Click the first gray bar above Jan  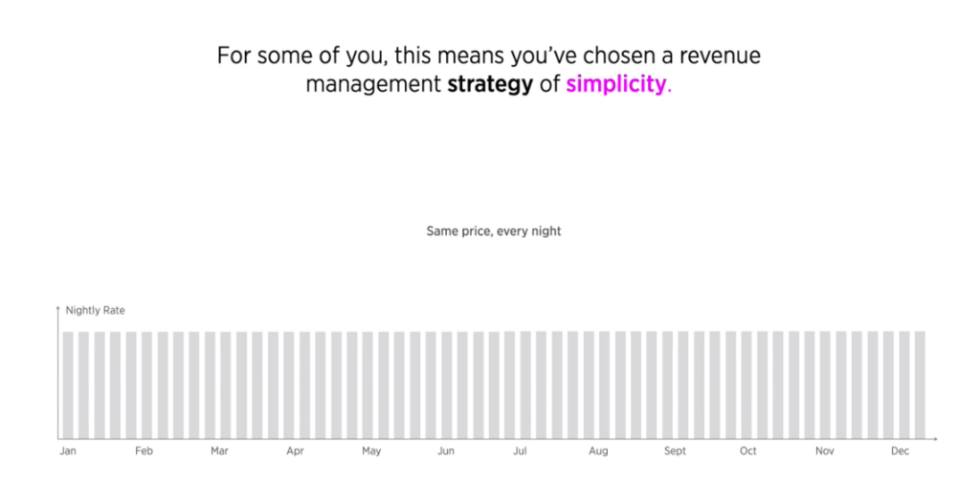coord(68,385)
